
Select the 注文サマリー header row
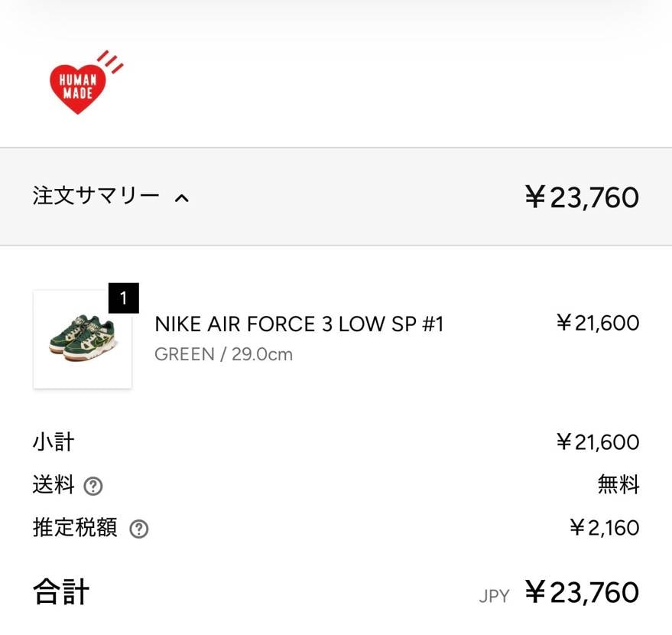pyautogui.click(x=97, y=196)
